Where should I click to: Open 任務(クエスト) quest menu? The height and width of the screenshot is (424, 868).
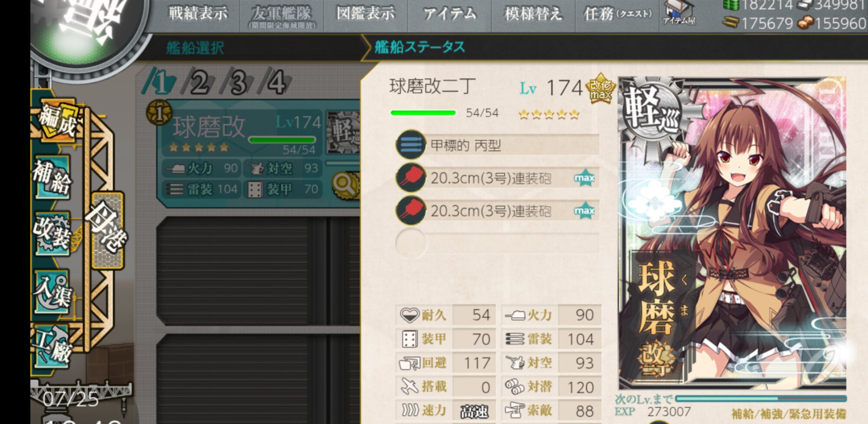click(618, 14)
